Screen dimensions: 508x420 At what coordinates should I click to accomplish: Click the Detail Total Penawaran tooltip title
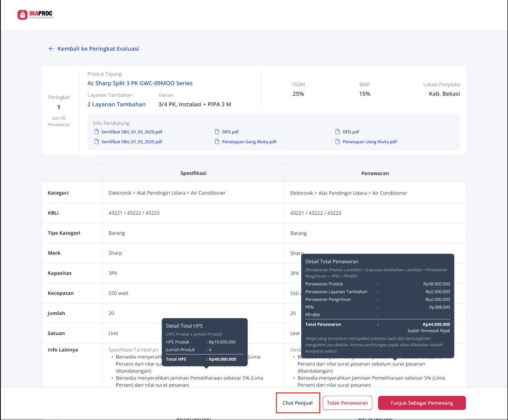(332, 262)
